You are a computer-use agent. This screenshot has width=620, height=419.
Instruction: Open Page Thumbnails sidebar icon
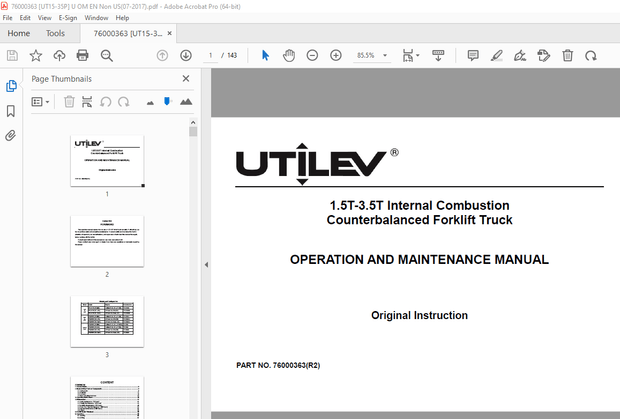11,86
